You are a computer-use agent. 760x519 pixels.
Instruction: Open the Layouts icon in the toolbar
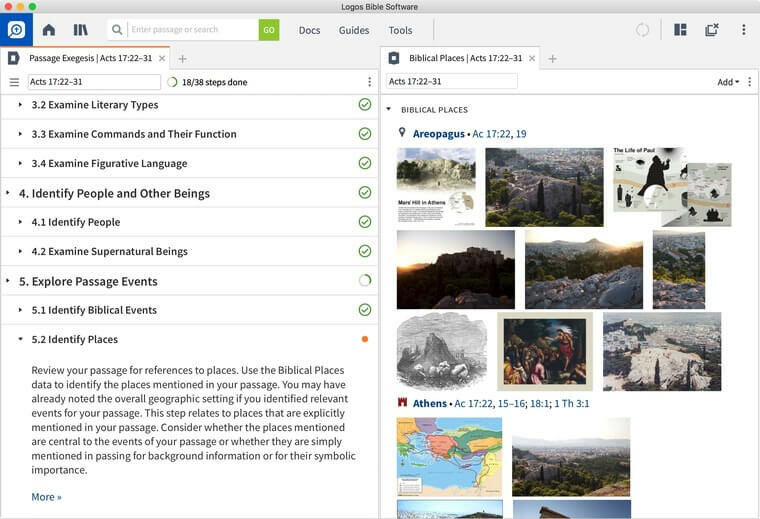(680, 30)
